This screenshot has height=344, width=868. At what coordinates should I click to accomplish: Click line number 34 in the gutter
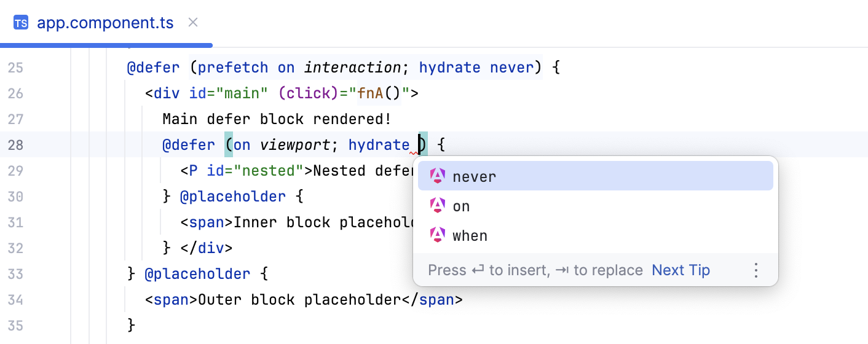click(15, 300)
